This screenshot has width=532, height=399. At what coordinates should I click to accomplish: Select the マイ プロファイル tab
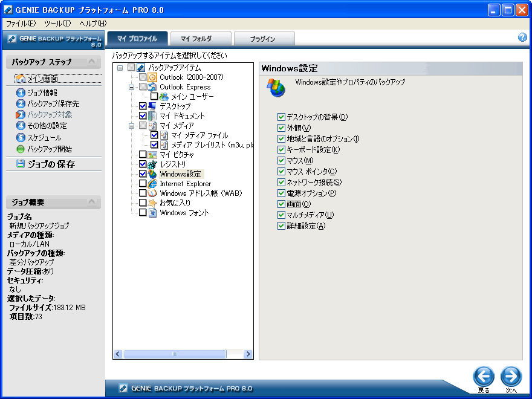(137, 39)
